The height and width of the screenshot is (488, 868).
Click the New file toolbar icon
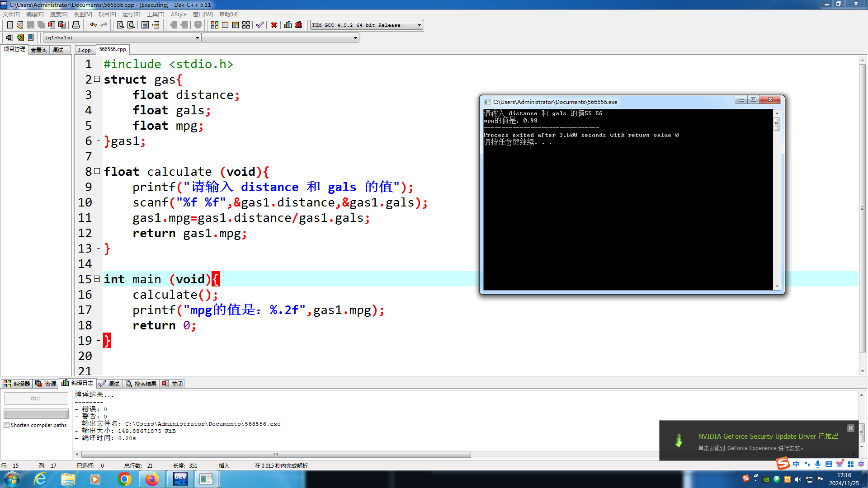click(9, 25)
